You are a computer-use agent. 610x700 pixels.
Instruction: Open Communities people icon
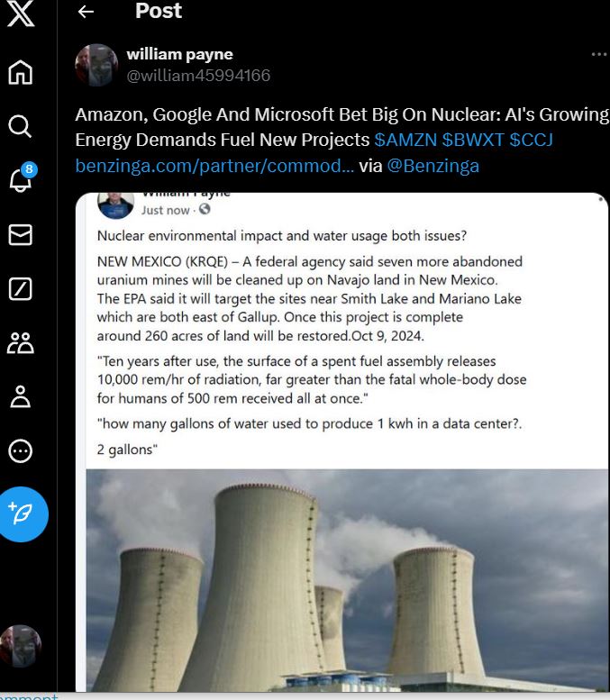tap(21, 343)
